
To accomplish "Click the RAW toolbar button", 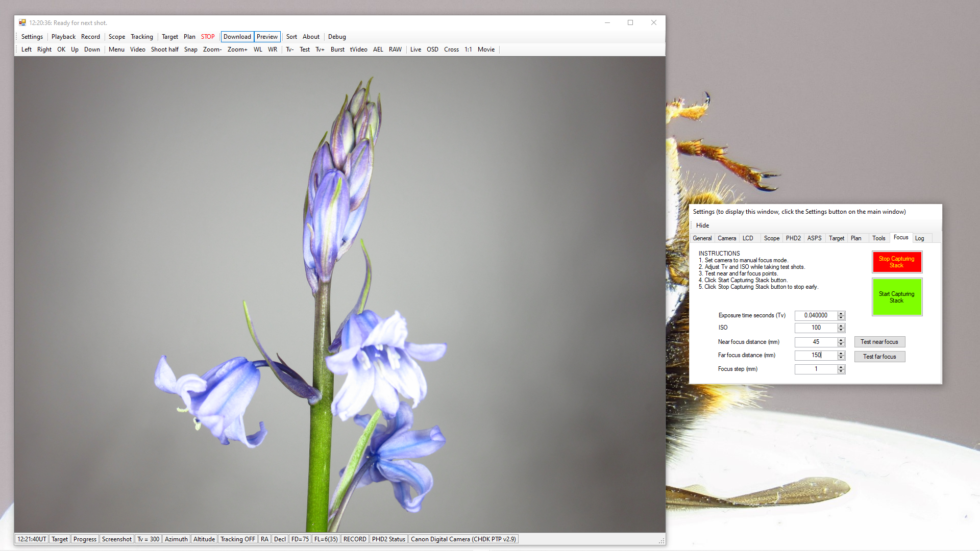I will pyautogui.click(x=395, y=49).
